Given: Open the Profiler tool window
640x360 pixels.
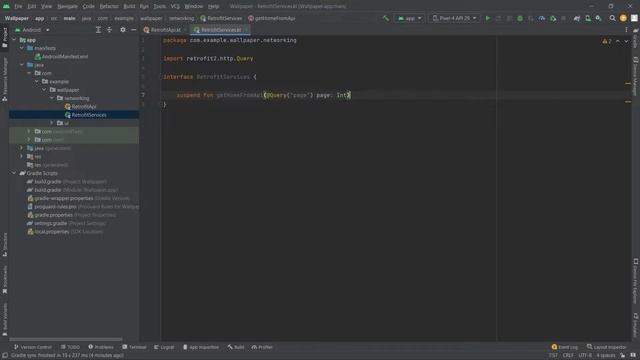Looking at the screenshot, I should 262,347.
